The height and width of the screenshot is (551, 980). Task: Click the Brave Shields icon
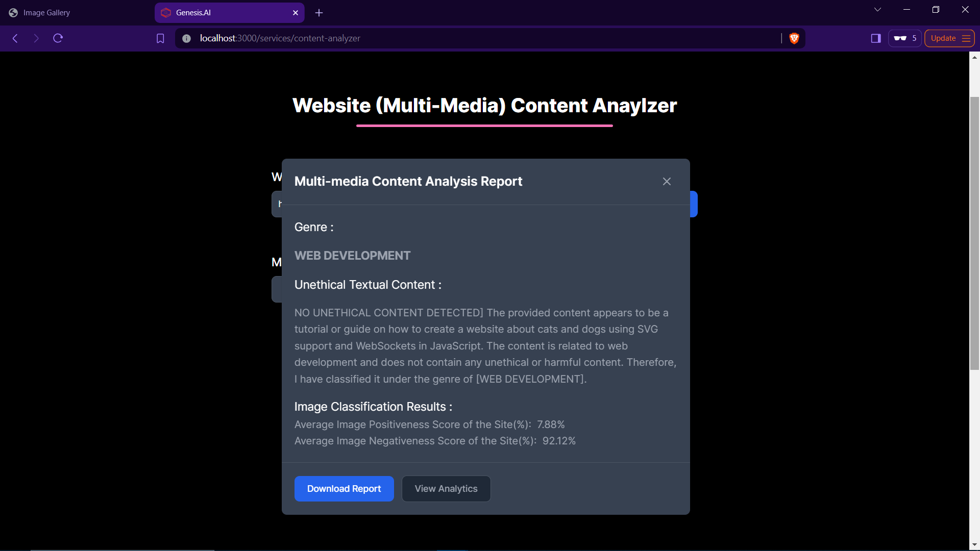794,38
